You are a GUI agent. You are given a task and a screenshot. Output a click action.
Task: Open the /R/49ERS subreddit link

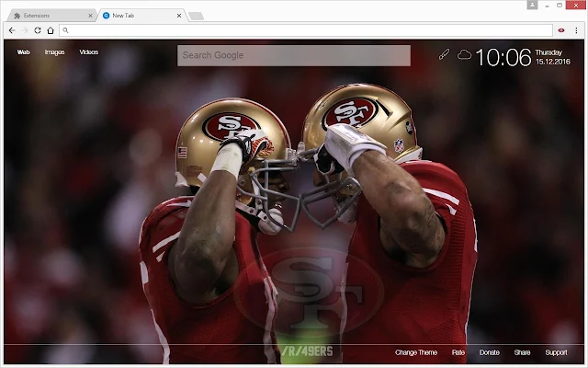click(307, 351)
